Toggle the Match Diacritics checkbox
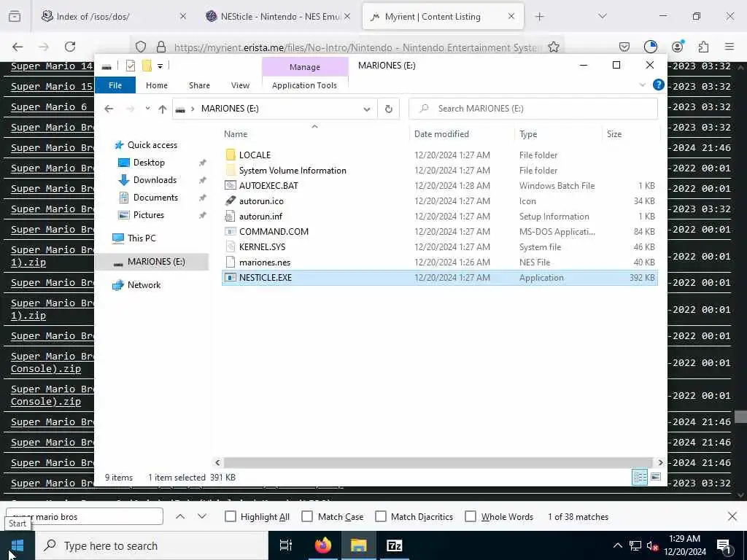Screen dimensions: 747x560 tap(381, 517)
